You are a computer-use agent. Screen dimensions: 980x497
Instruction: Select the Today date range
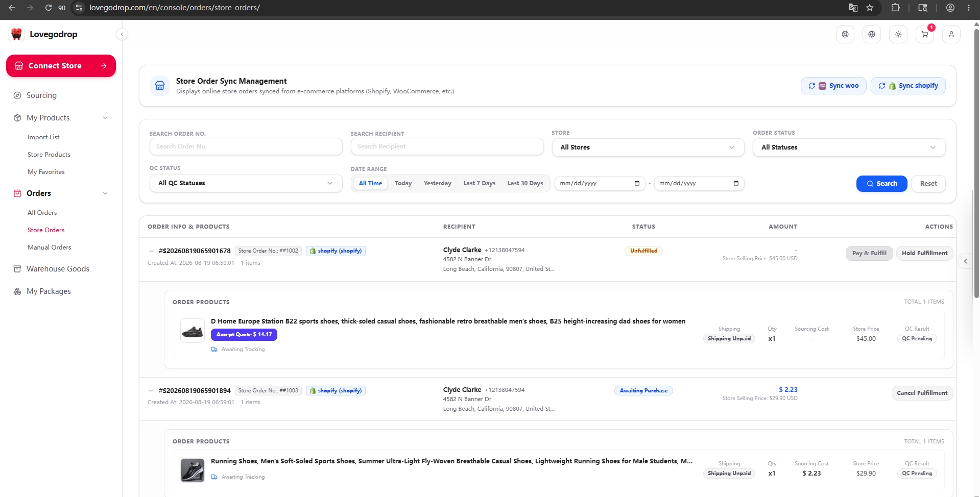(x=403, y=183)
